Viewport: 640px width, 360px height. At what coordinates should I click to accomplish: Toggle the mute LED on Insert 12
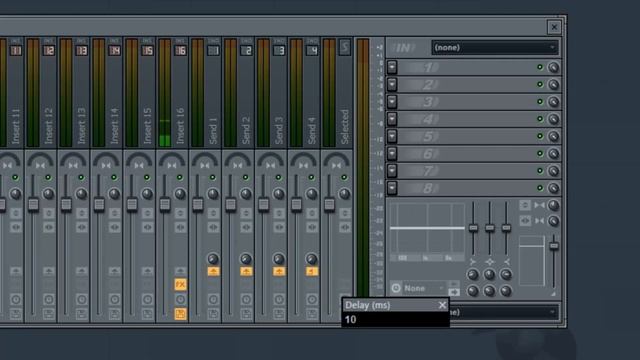coord(48,178)
